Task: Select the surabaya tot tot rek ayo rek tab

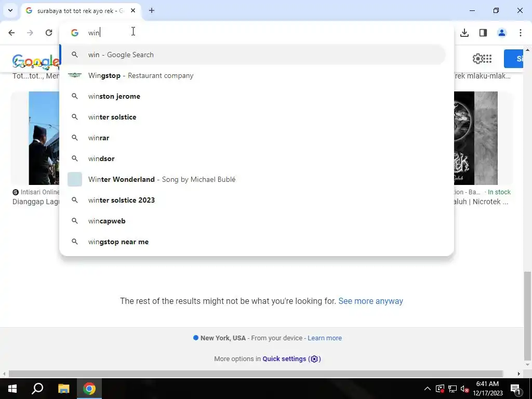Action: (x=81, y=11)
